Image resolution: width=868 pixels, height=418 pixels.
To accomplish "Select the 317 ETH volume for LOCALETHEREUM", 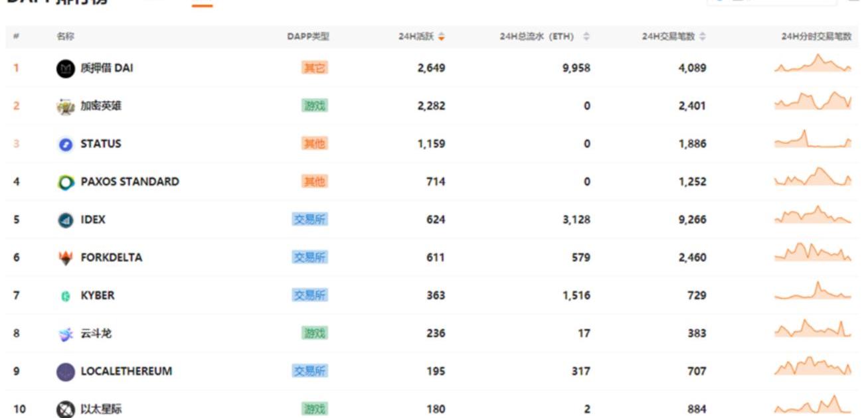I will tap(581, 371).
